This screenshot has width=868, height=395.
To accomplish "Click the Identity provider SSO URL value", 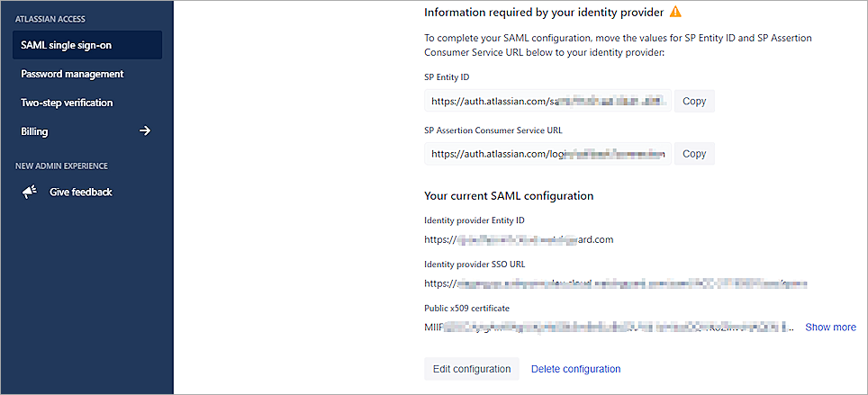I will (616, 283).
